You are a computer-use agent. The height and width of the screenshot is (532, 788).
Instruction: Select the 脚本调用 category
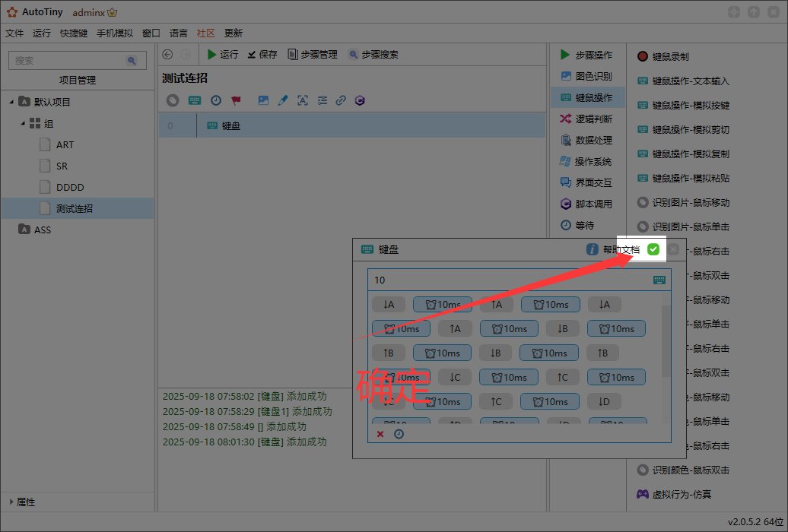586,204
